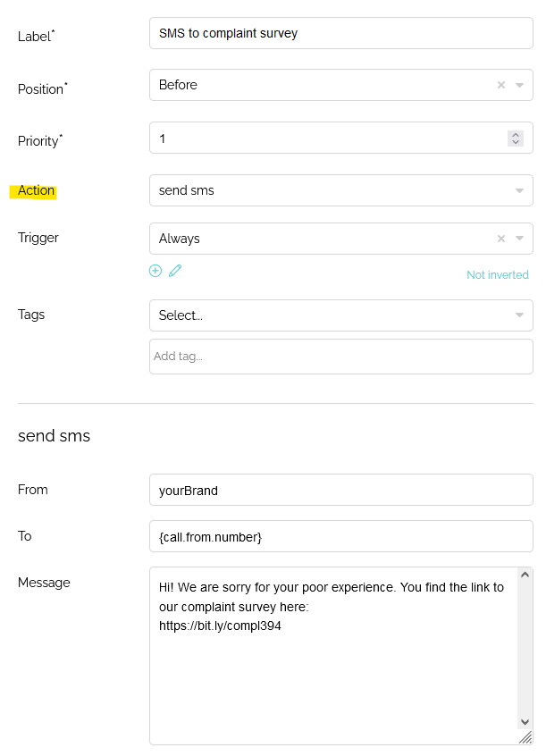Decrease Priority value with down arrow
This screenshot has height=756, width=546.
516,142
